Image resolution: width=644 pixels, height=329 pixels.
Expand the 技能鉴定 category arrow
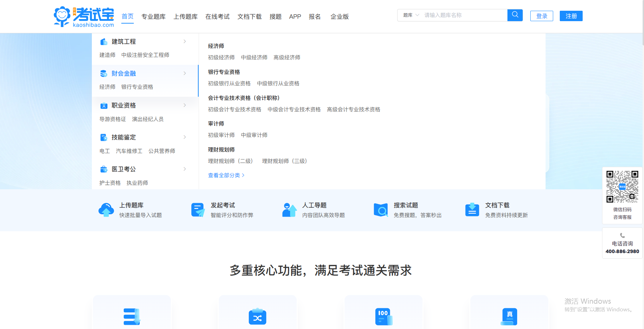pyautogui.click(x=185, y=137)
